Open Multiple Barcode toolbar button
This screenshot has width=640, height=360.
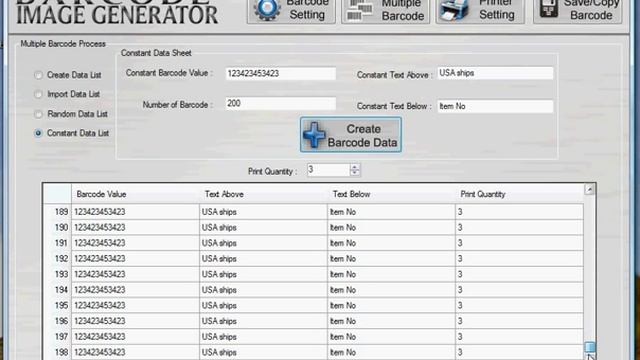click(x=385, y=11)
